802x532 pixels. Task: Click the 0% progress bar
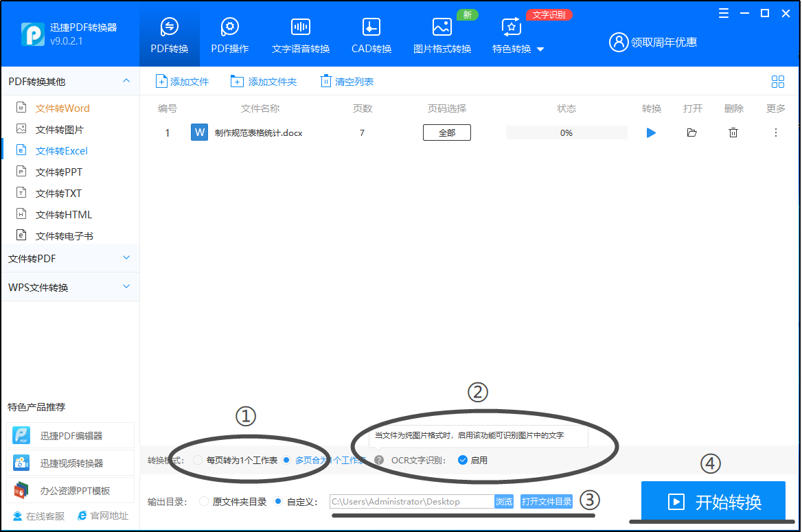point(566,132)
